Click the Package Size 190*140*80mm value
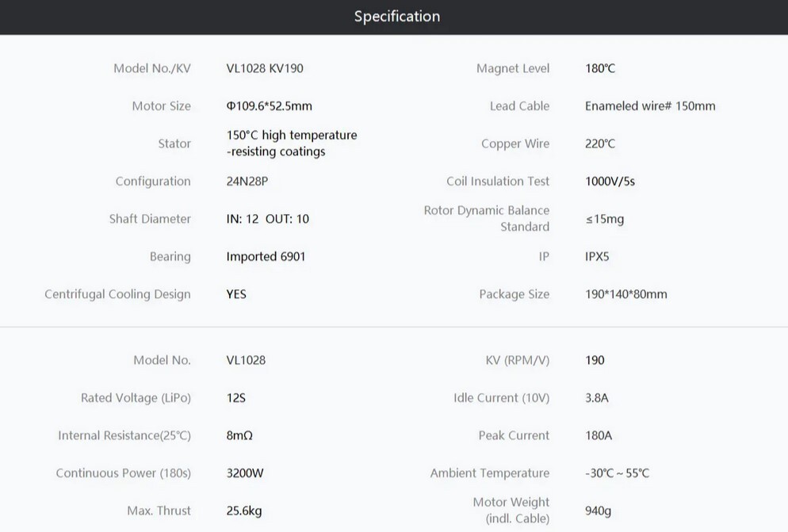This screenshot has height=532, width=788. tap(626, 294)
